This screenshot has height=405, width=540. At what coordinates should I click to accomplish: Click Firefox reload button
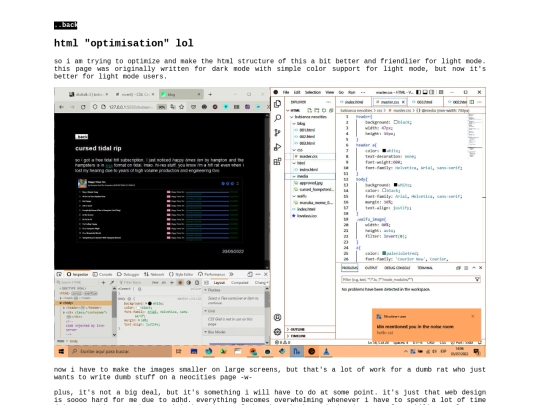point(83,107)
